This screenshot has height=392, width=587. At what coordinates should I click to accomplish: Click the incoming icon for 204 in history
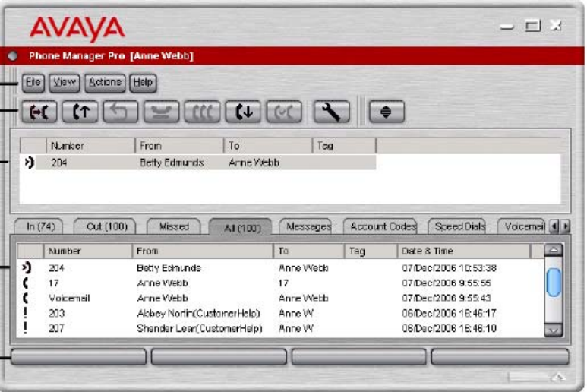tap(27, 267)
